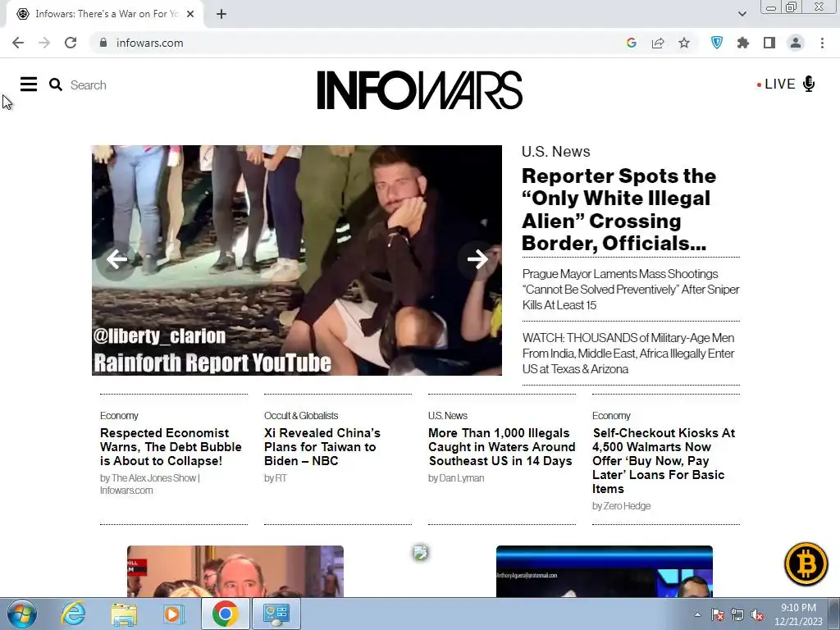Click the Bitcoin donation icon
This screenshot has width=840, height=630.
(806, 564)
